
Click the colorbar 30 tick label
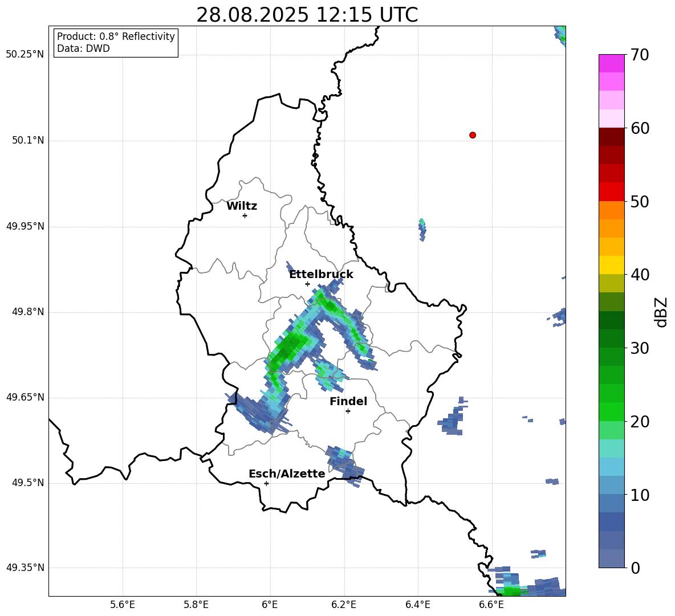tap(640, 348)
